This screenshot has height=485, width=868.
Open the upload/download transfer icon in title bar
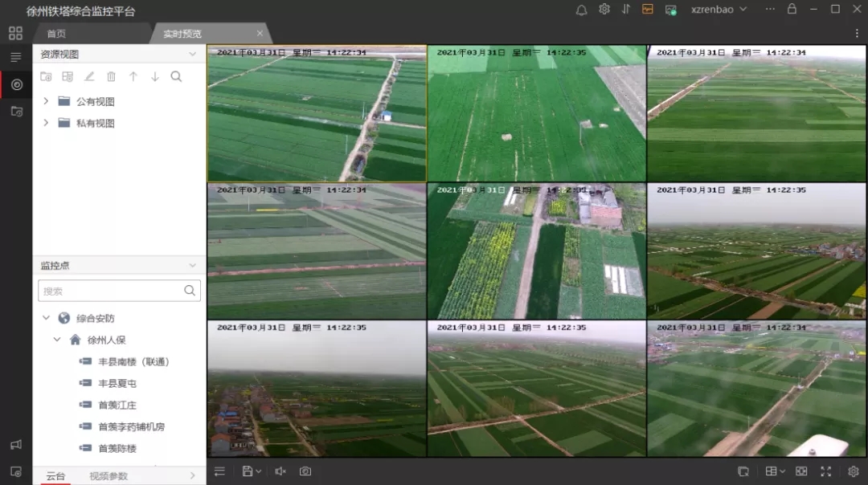pos(626,10)
